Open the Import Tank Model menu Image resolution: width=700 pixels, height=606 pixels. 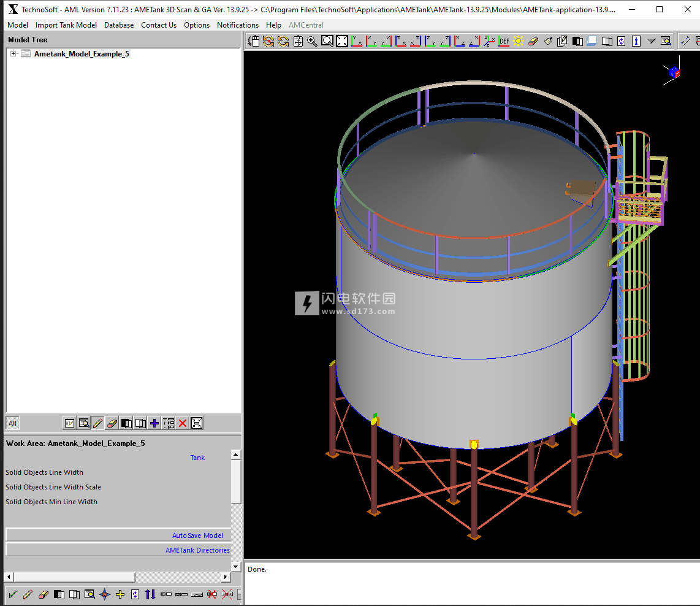click(66, 25)
